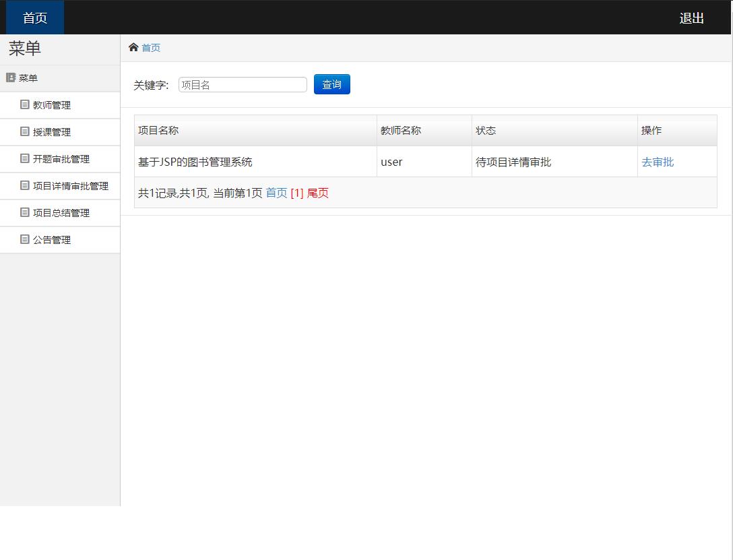Click the home icon in breadcrumb
Viewport: 733px width, 560px height.
(x=133, y=47)
